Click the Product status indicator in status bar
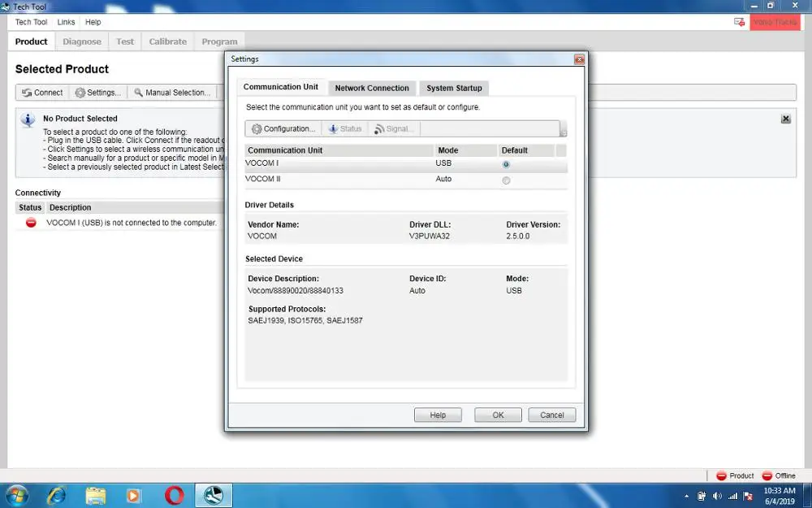The image size is (812, 508). 735,475
